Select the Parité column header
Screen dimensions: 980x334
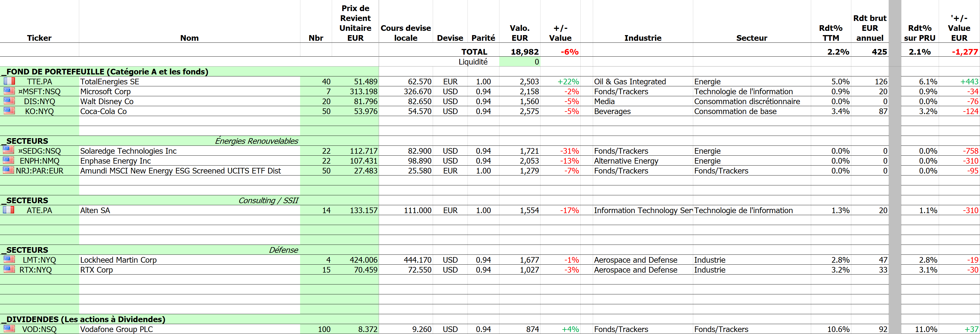483,38
